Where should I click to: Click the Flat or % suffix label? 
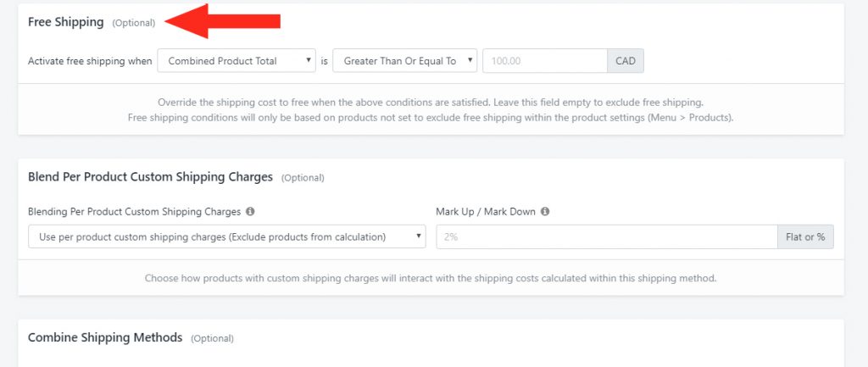tap(805, 237)
